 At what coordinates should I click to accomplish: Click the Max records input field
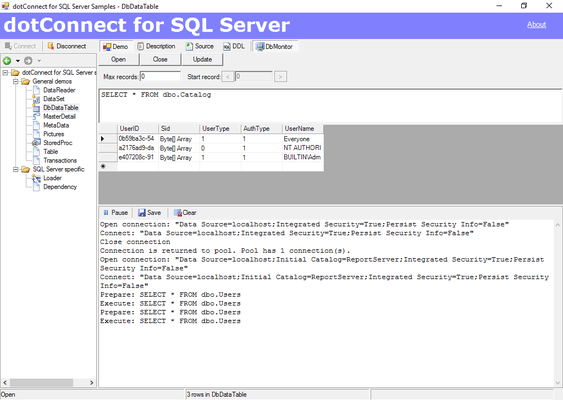tap(160, 76)
